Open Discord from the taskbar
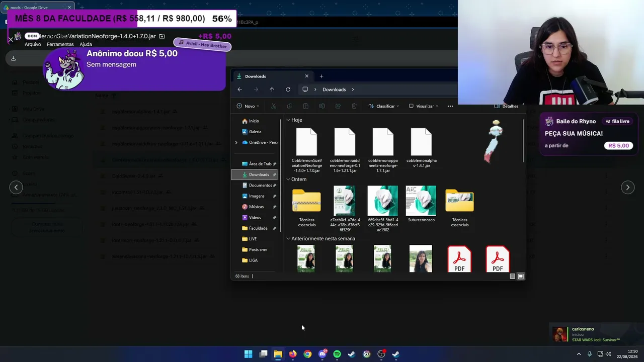644x362 pixels. 323,354
